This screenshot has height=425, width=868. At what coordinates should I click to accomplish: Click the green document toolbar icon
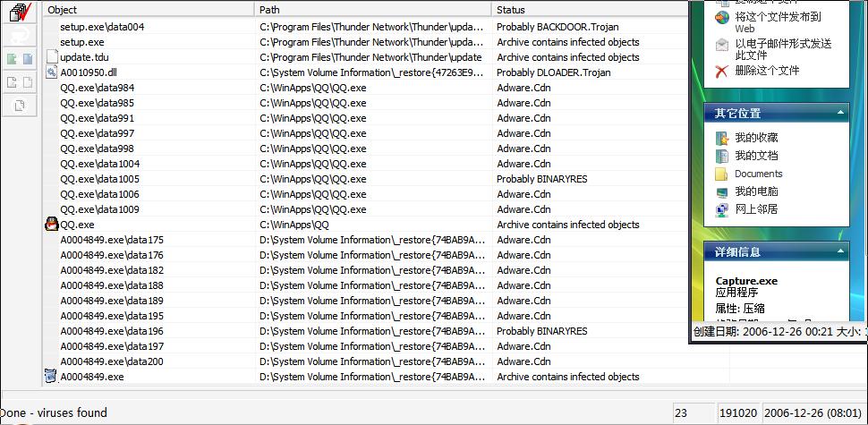pyautogui.click(x=12, y=59)
